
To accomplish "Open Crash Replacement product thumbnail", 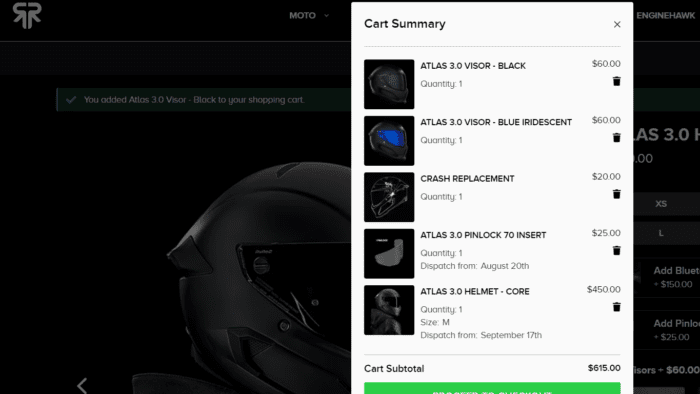I will [x=389, y=197].
